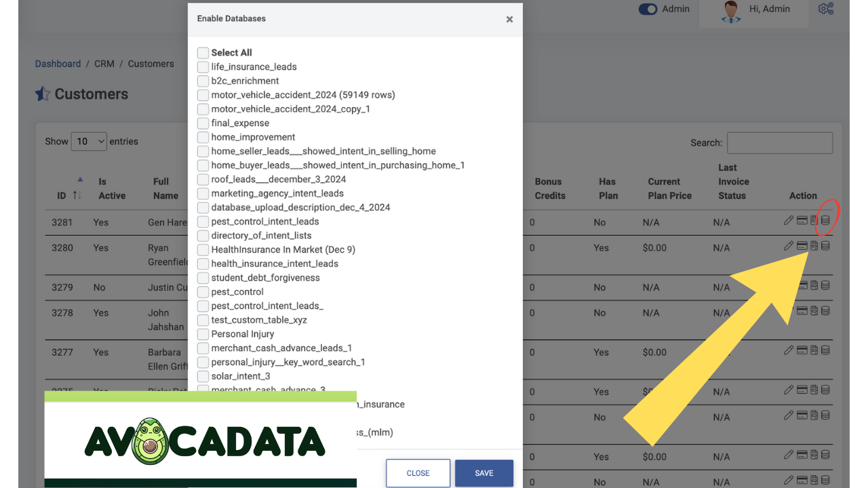Click the invoice file icon for Justin's row

(x=813, y=285)
